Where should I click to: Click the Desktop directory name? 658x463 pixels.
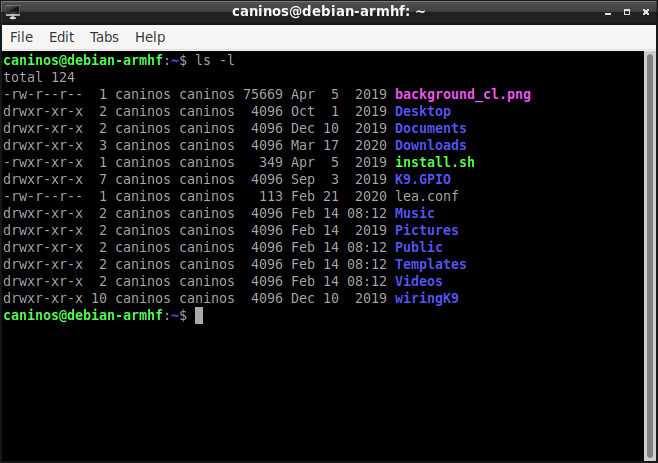(423, 111)
